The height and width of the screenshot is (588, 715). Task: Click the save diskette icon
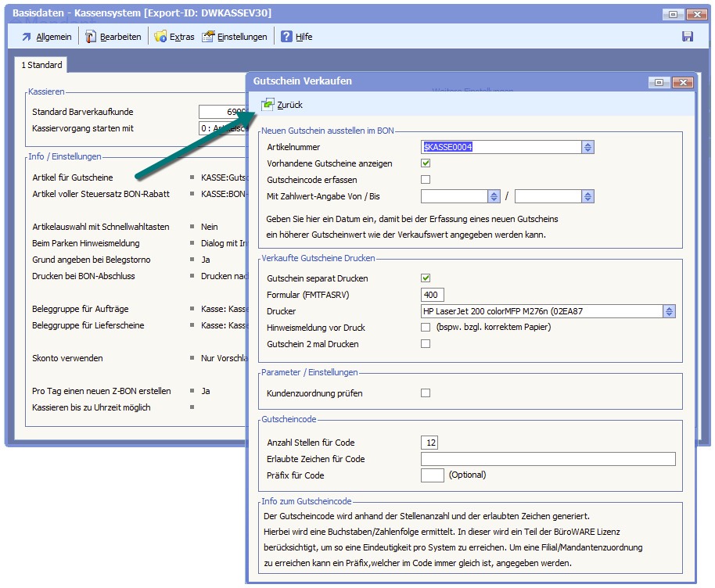click(x=688, y=37)
